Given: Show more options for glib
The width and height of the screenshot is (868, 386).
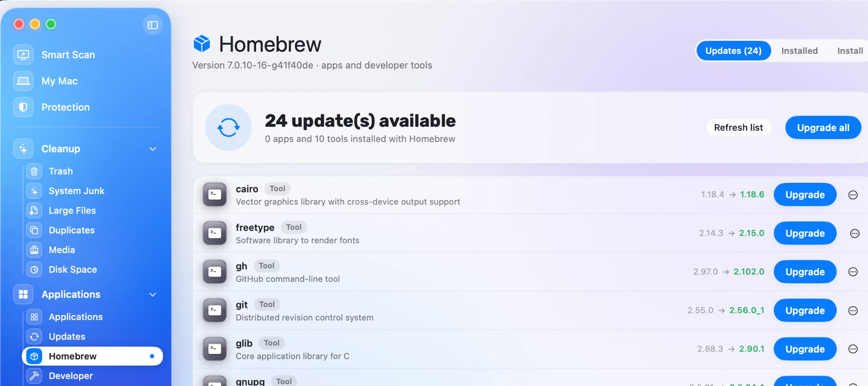Looking at the screenshot, I should (853, 349).
